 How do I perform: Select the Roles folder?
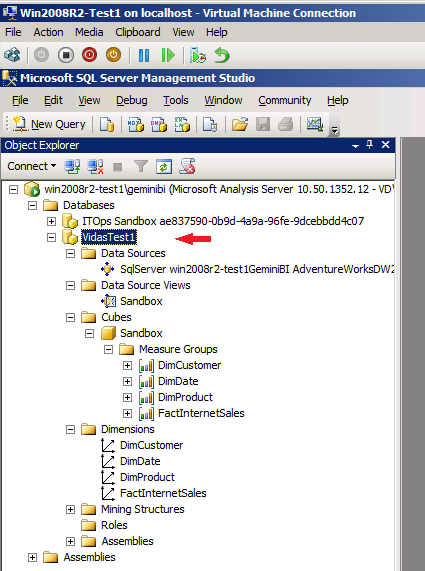(114, 525)
